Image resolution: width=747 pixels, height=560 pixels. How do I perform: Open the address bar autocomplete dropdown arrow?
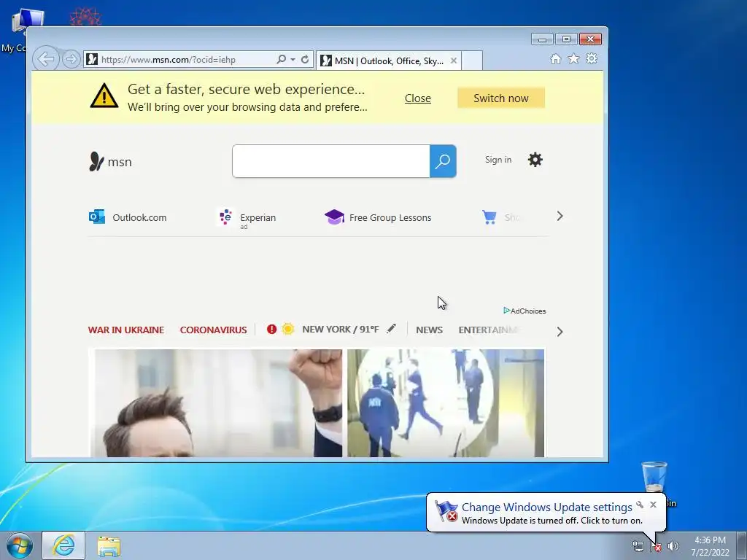[293, 60]
